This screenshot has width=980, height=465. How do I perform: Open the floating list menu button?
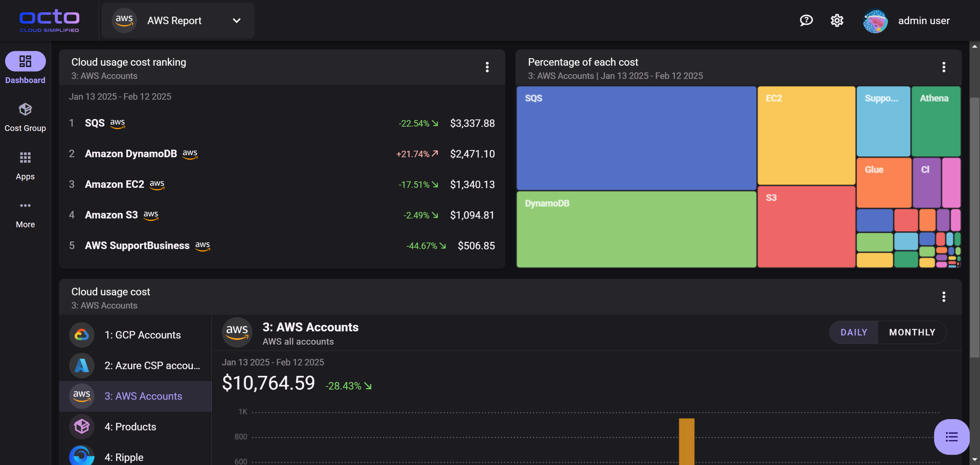951,437
